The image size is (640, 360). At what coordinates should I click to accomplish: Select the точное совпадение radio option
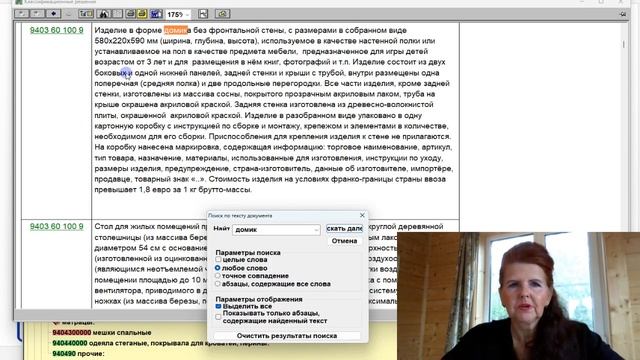click(218, 276)
